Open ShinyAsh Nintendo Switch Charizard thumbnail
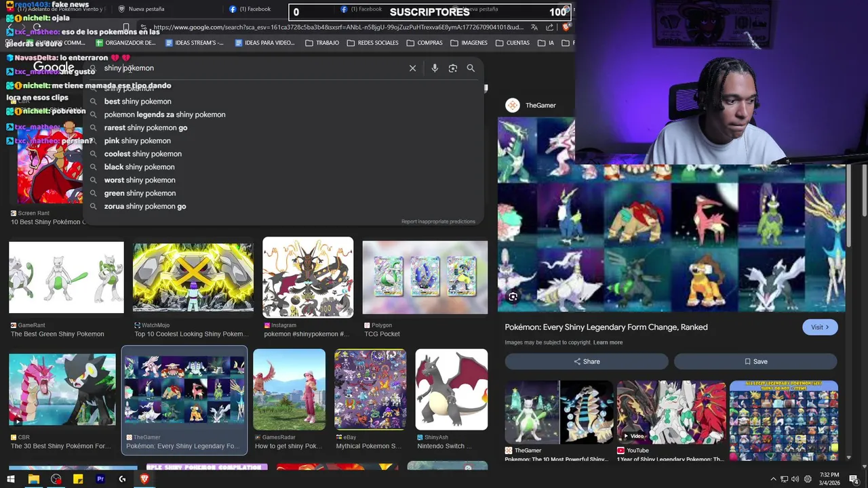Image resolution: width=868 pixels, height=488 pixels. click(452, 390)
